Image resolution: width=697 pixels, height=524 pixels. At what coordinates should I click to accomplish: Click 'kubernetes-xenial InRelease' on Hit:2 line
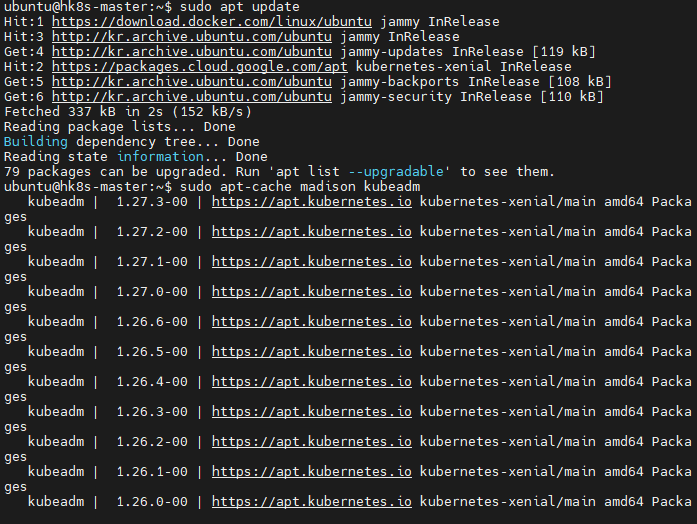464,67
